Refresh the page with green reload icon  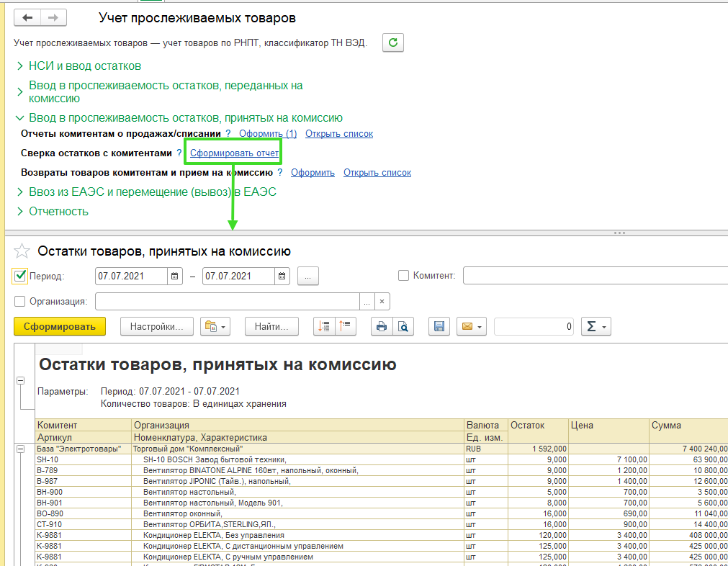point(392,42)
